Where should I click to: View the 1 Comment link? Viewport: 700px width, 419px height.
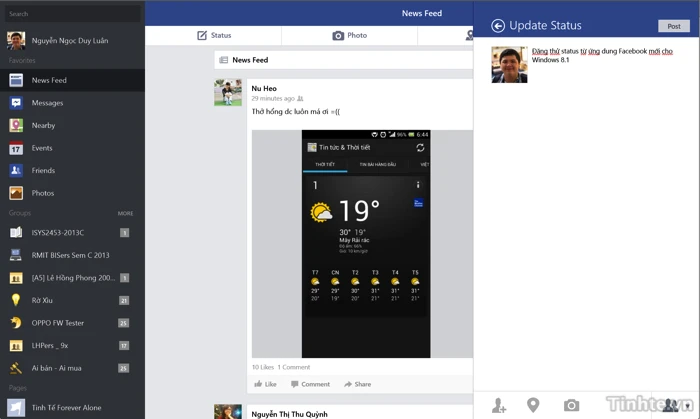[294, 367]
